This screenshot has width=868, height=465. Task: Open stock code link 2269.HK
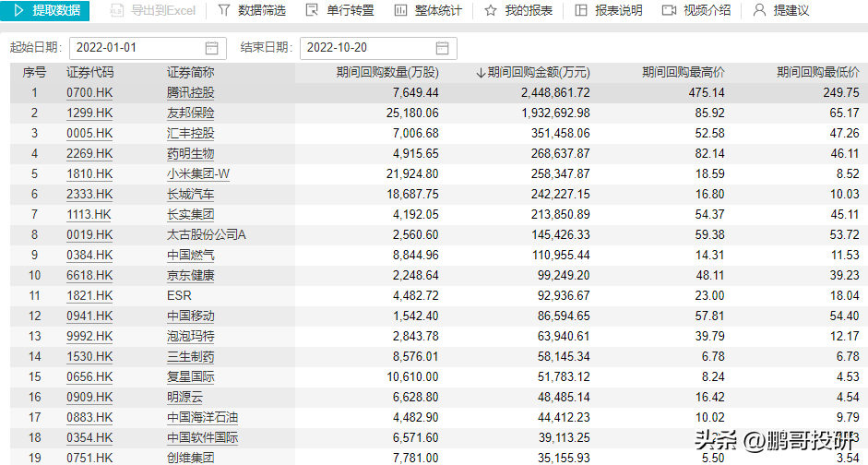tap(89, 154)
